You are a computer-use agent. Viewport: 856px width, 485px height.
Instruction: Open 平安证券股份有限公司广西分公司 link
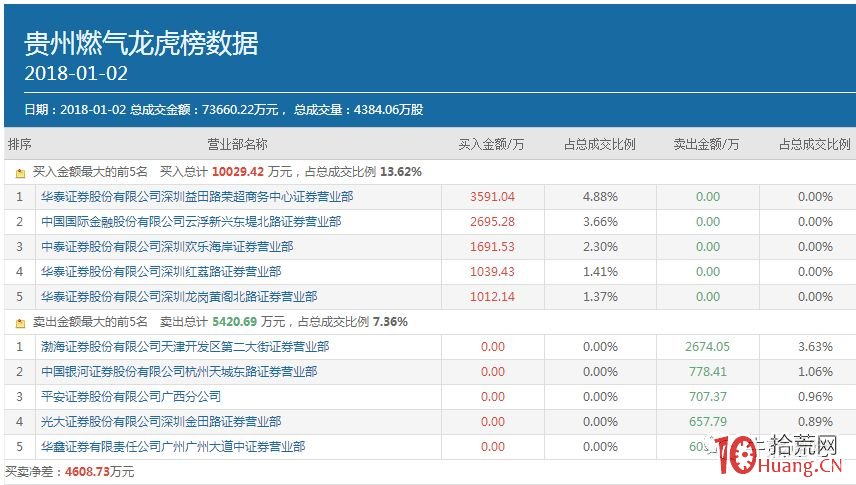(131, 397)
